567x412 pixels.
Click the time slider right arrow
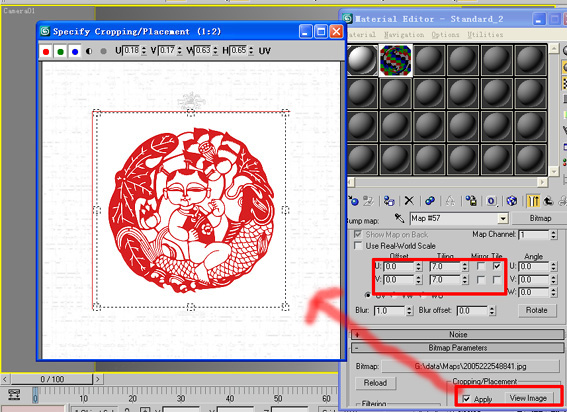[98, 379]
